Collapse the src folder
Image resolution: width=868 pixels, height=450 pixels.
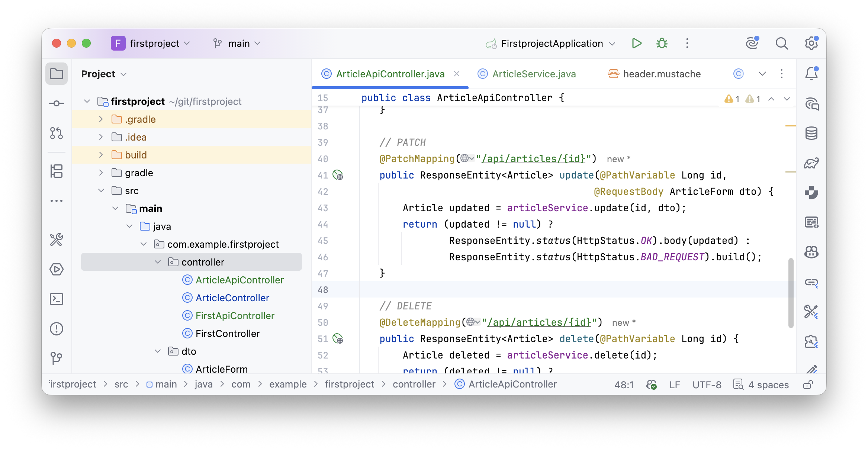[101, 191]
